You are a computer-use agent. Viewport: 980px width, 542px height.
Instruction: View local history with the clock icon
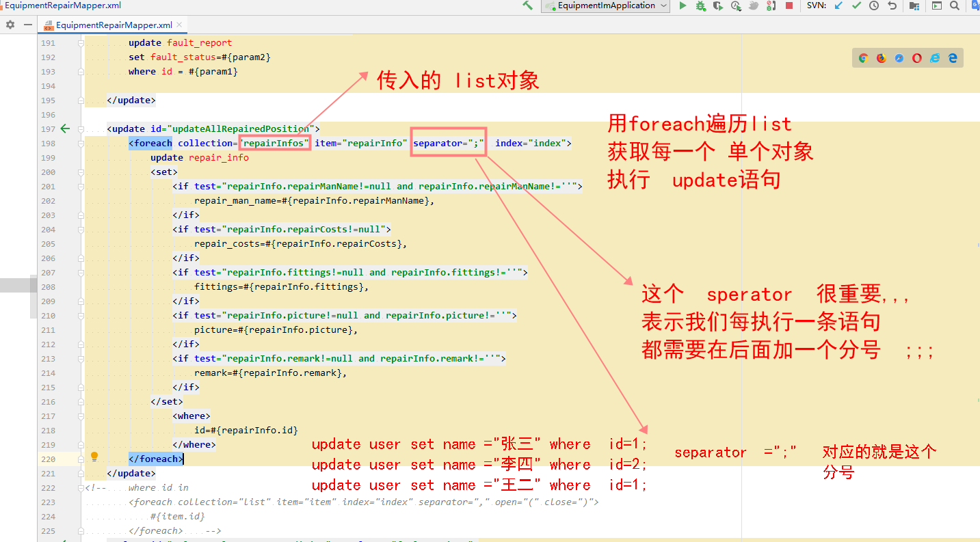coord(874,5)
